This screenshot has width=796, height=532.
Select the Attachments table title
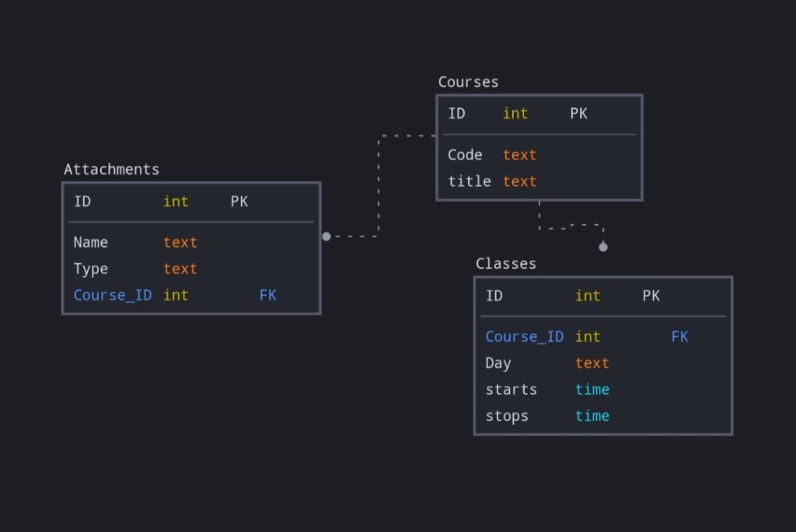point(111,169)
